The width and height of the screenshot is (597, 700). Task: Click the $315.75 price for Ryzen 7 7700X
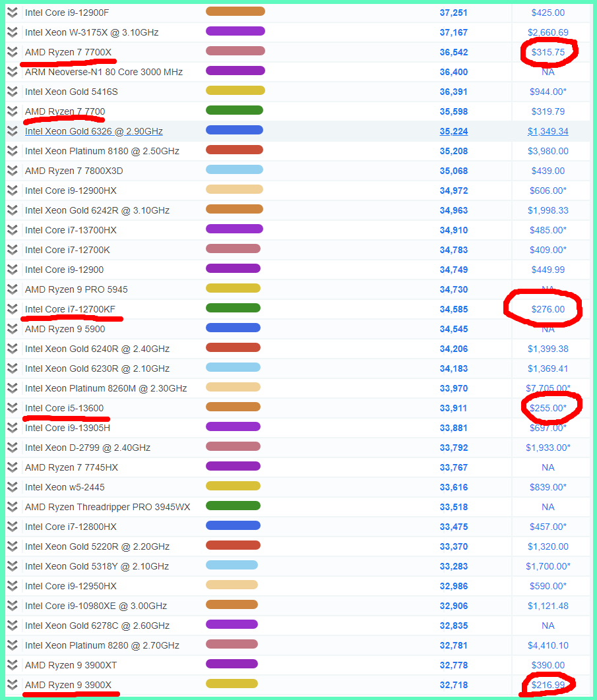click(548, 52)
